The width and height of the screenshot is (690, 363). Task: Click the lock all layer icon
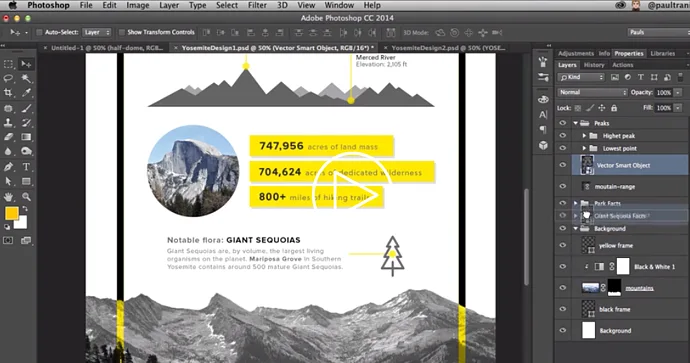click(x=614, y=108)
